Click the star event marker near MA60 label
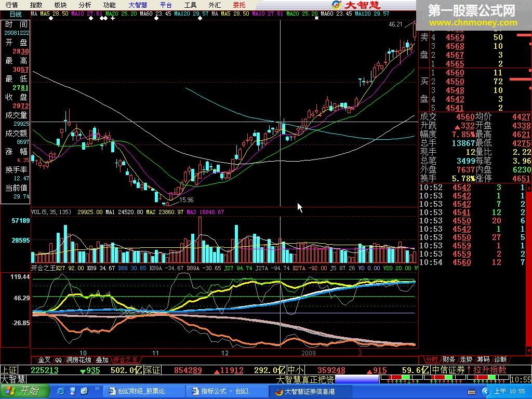Screen dimensions: 532x399 click(x=316, y=18)
